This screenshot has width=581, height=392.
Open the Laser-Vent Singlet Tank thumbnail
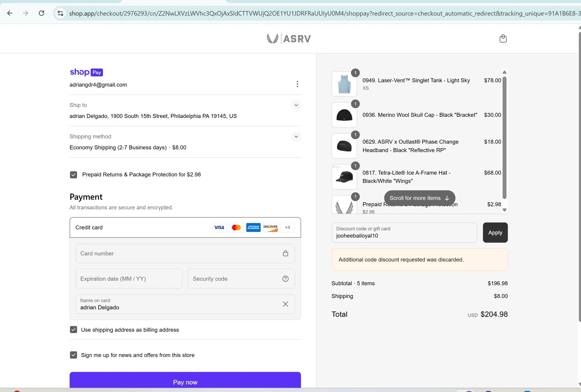344,84
